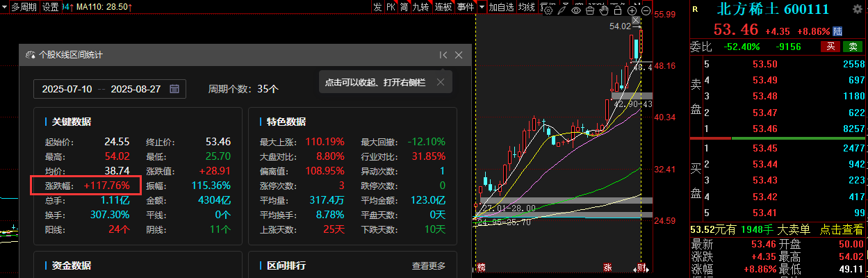Click the statistics dialog title gauge icon

(x=30, y=55)
